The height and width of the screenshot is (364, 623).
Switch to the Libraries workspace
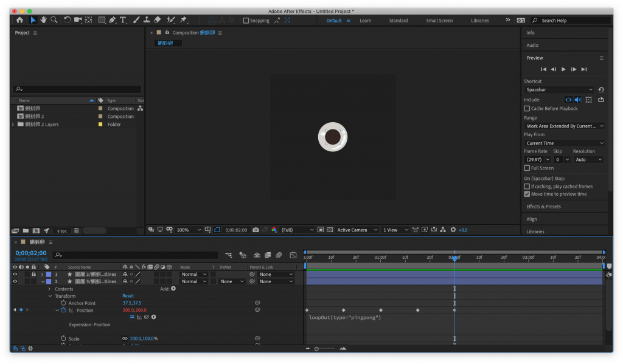(x=479, y=21)
